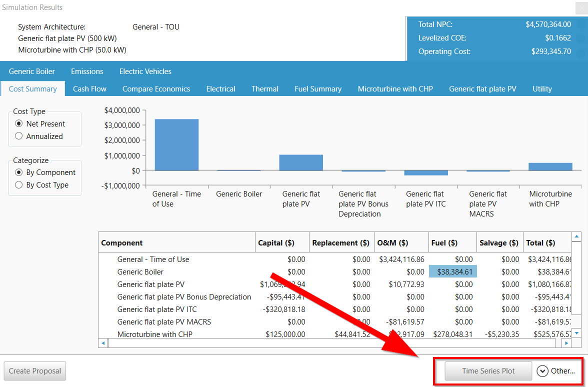Expand the Other... options menu

tap(556, 371)
